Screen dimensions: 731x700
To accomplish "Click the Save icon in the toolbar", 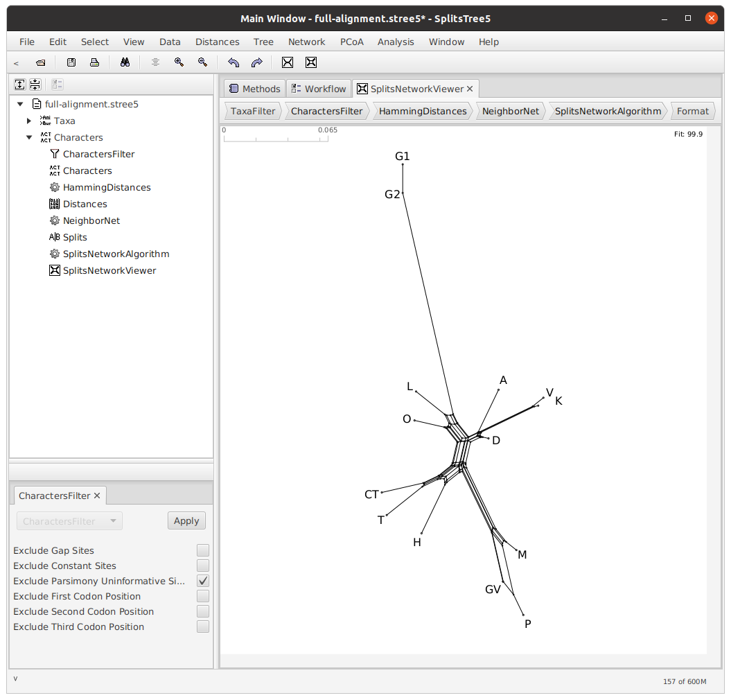I will [x=71, y=62].
